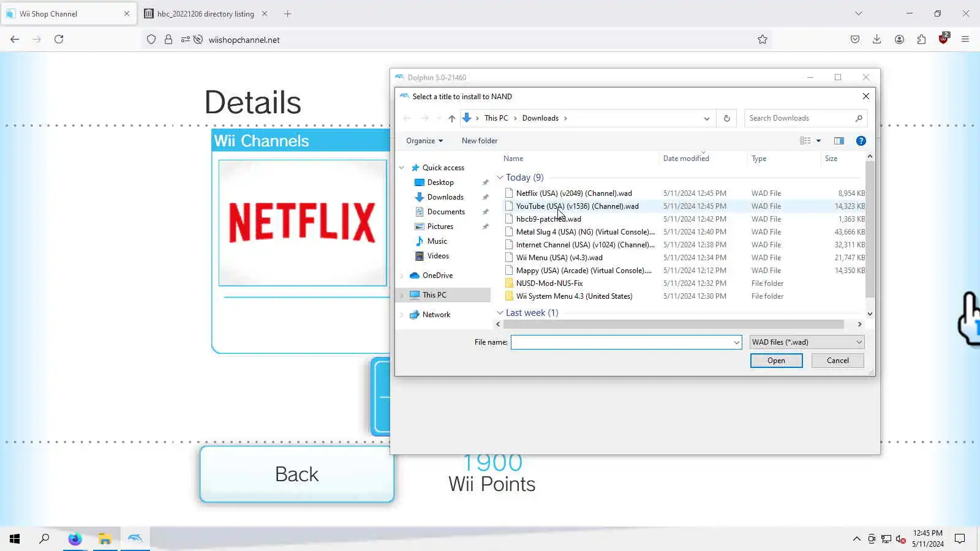This screenshot has height=551, width=980.
Task: Expand the Organize dropdown menu
Action: click(x=424, y=141)
